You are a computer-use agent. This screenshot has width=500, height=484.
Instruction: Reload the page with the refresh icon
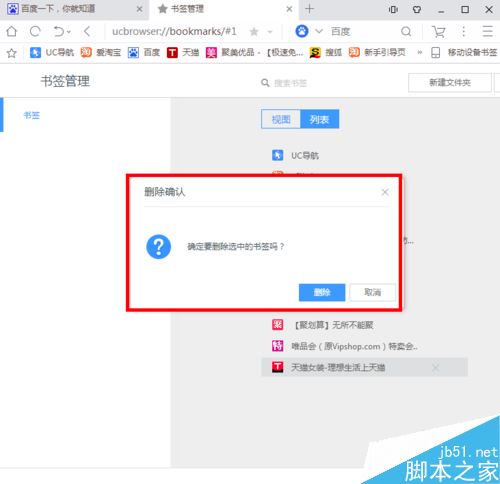pyautogui.click(x=35, y=32)
